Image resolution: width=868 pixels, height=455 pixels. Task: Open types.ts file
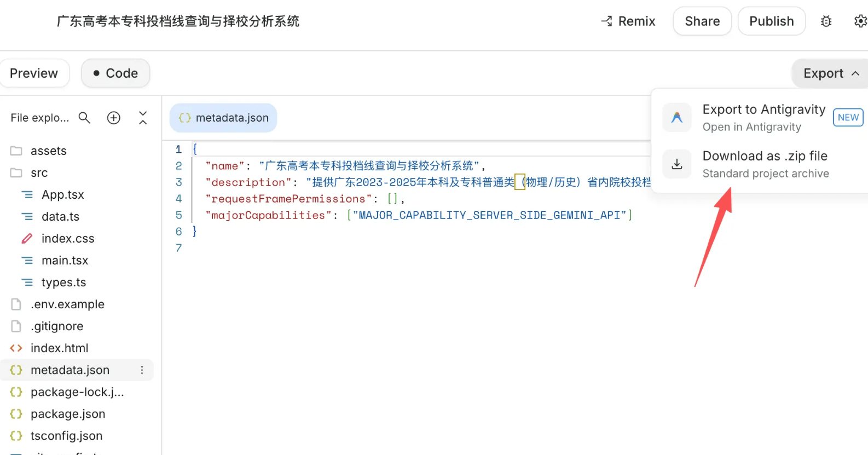click(x=63, y=282)
